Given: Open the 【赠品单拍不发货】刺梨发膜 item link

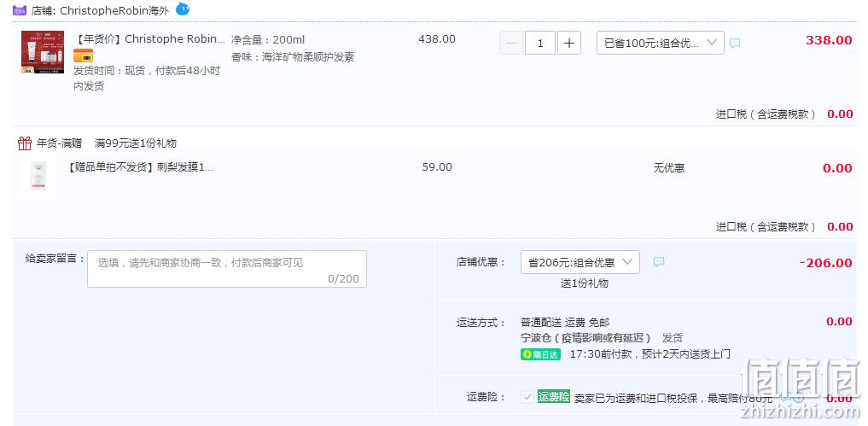Looking at the screenshot, I should tap(139, 167).
